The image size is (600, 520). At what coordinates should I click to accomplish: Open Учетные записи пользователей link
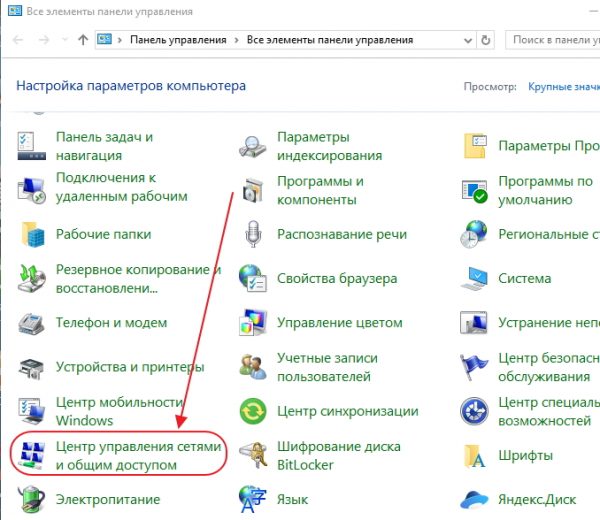point(327,367)
